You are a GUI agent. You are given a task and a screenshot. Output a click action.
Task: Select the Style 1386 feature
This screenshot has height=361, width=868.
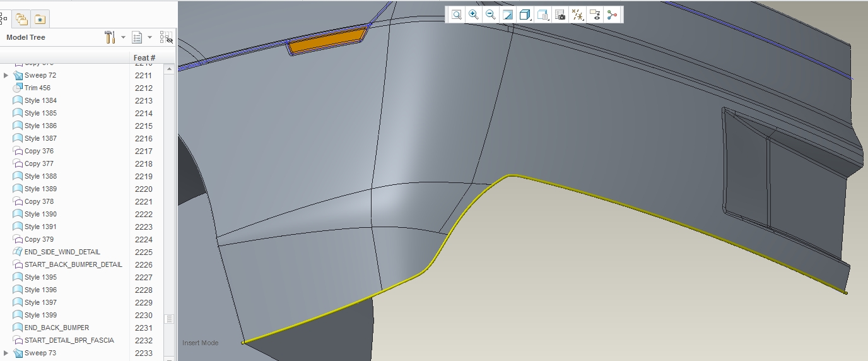coord(40,126)
